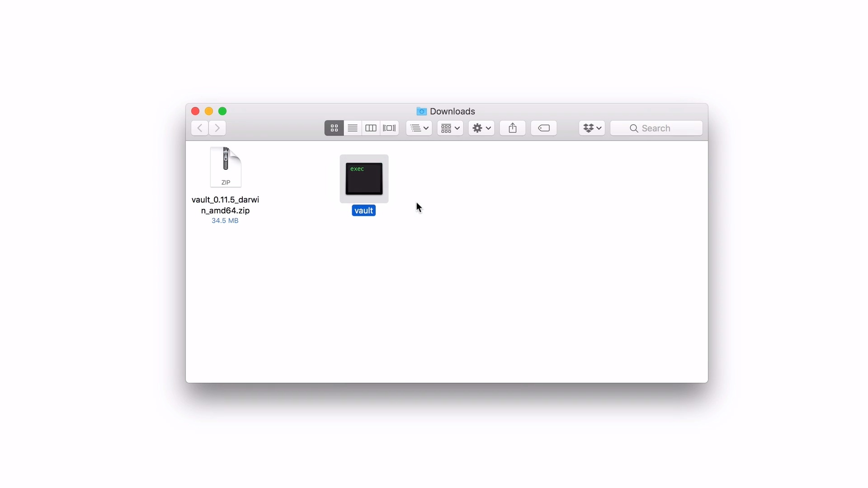Maximize the Downloads window with green button

click(222, 111)
